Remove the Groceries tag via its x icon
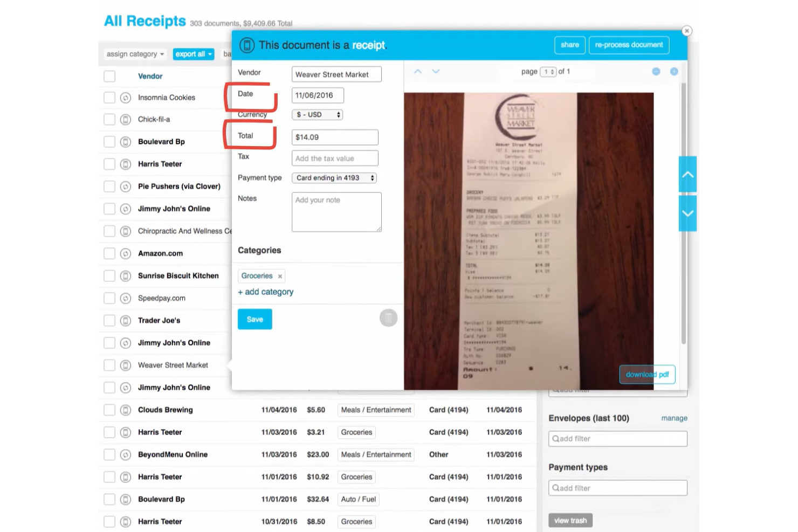The height and width of the screenshot is (532, 798). (x=280, y=276)
